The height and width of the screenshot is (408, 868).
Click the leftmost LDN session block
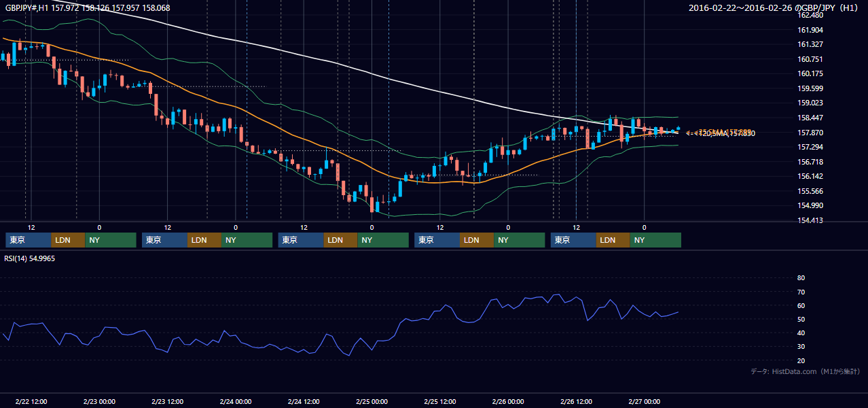tap(69, 240)
